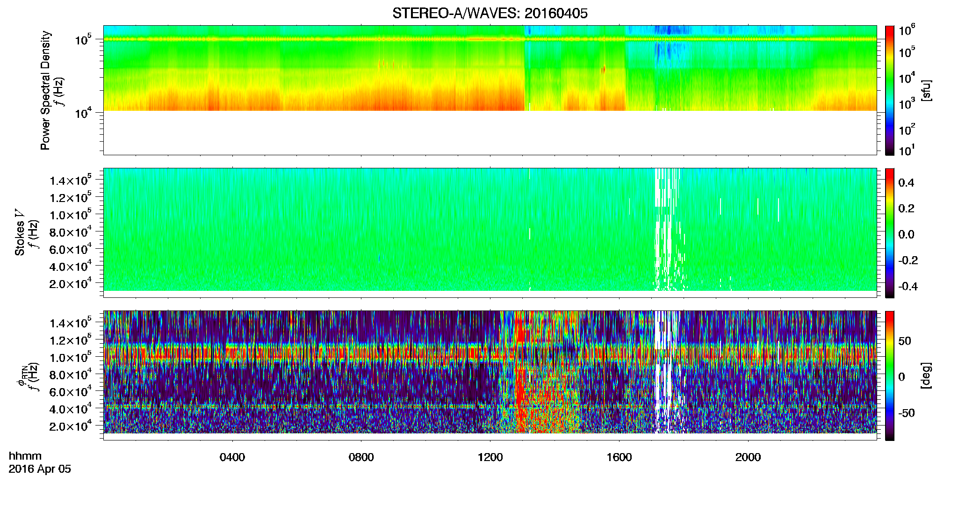Click the power spectral density colorbar

890,90
